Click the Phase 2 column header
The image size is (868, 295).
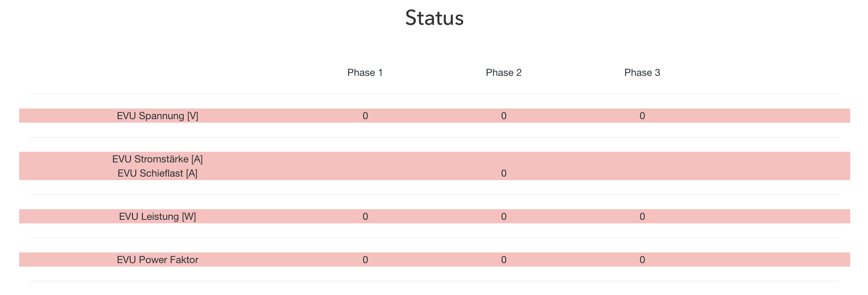[x=503, y=73]
